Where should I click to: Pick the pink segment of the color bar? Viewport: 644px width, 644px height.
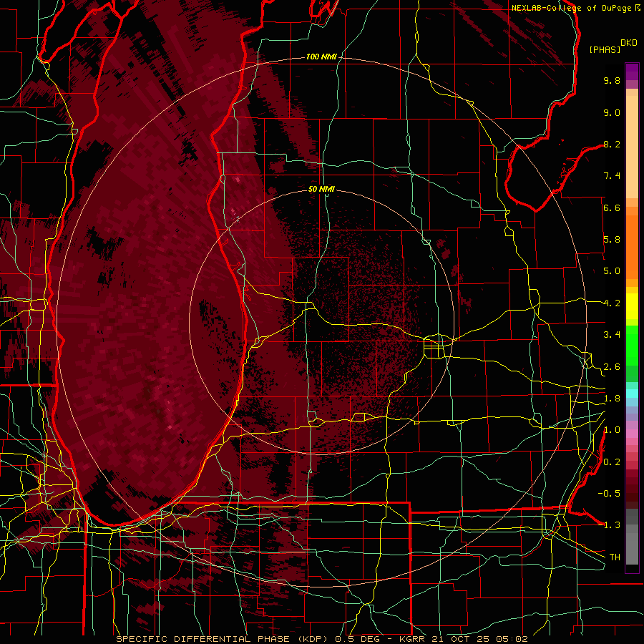click(x=632, y=434)
